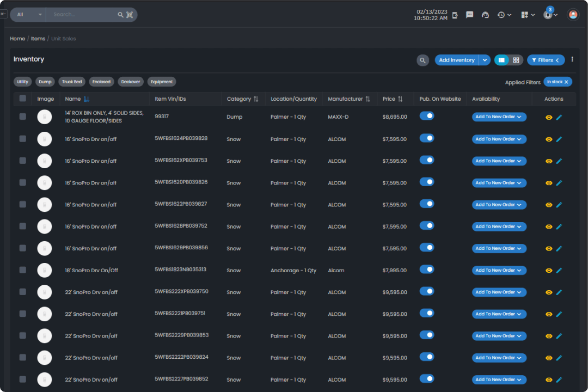
Task: Open the support headset icon
Action: pyautogui.click(x=485, y=15)
